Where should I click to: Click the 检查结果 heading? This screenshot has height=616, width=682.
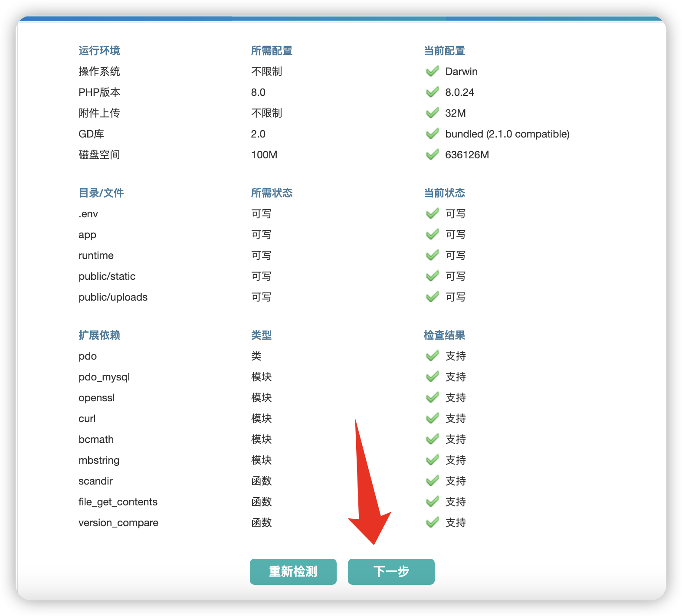(x=444, y=335)
